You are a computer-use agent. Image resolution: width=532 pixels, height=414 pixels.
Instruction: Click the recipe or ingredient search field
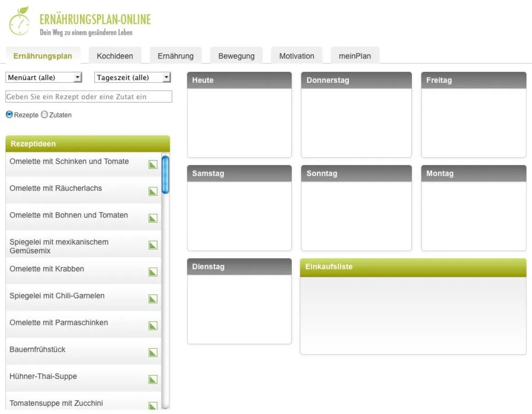(88, 97)
